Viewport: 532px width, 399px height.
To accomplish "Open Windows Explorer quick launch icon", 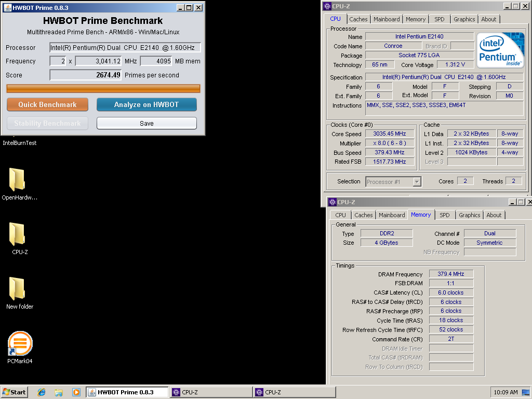I will pos(59,392).
